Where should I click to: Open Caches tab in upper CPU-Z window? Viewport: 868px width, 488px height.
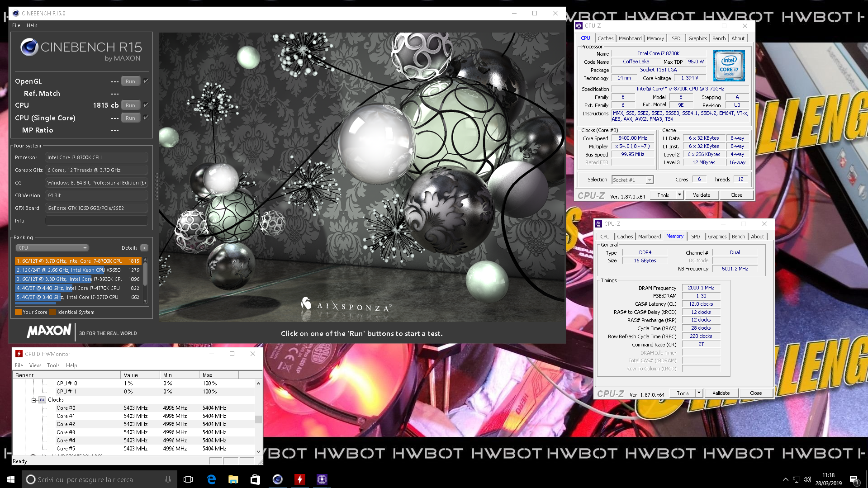pyautogui.click(x=605, y=38)
